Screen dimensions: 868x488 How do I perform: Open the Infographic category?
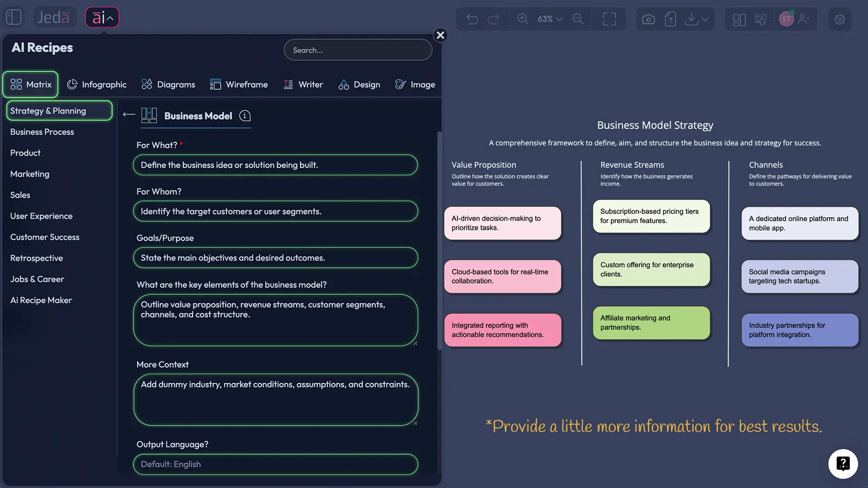coord(97,84)
